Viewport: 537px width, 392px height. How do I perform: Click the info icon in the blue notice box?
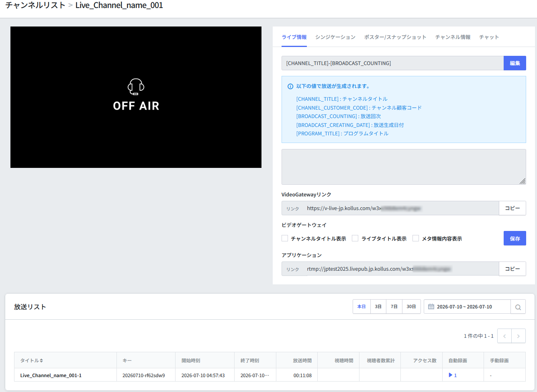pos(290,86)
